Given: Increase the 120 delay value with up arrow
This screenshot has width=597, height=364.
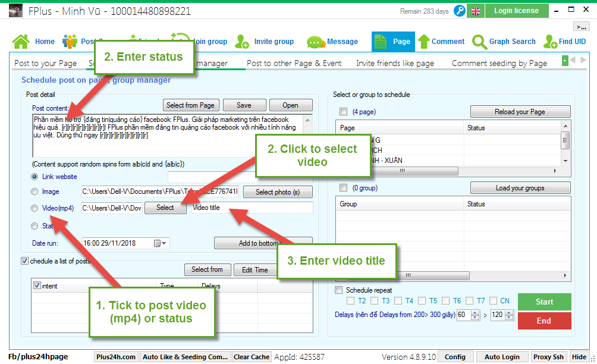Looking at the screenshot, I should [509, 313].
